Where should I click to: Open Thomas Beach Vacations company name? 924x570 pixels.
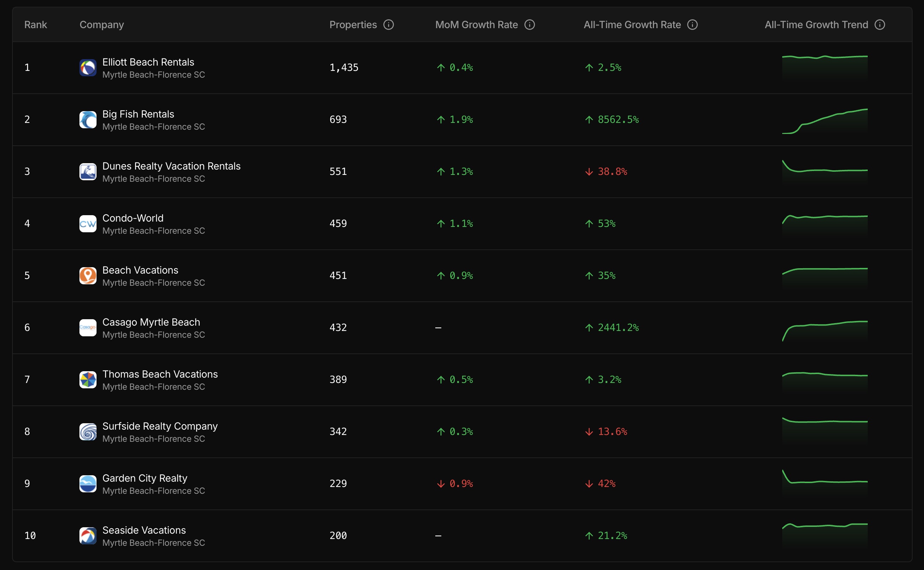click(x=160, y=374)
